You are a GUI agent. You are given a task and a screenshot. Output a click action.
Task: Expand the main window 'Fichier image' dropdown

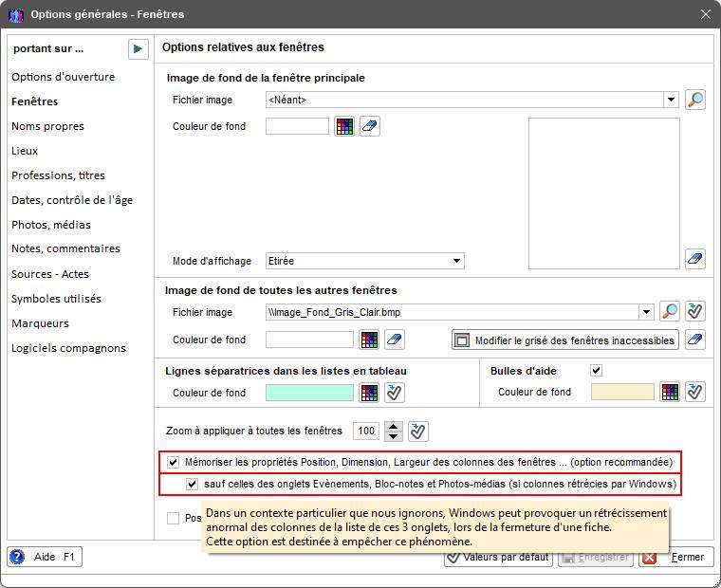[x=671, y=100]
